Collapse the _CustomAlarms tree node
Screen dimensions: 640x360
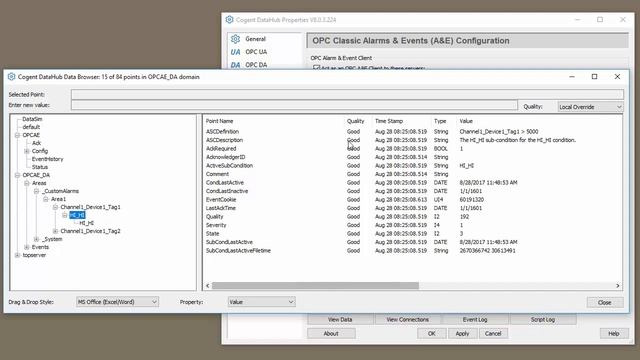pyautogui.click(x=36, y=191)
